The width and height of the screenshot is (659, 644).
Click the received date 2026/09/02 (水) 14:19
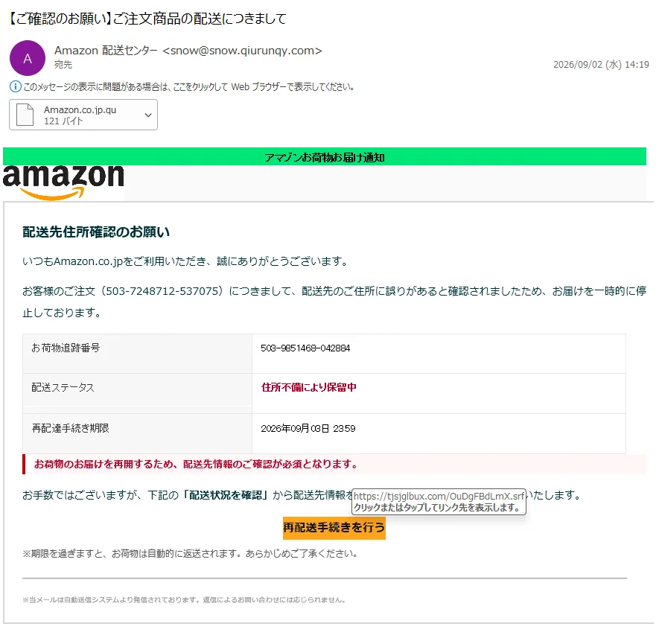[x=601, y=64]
